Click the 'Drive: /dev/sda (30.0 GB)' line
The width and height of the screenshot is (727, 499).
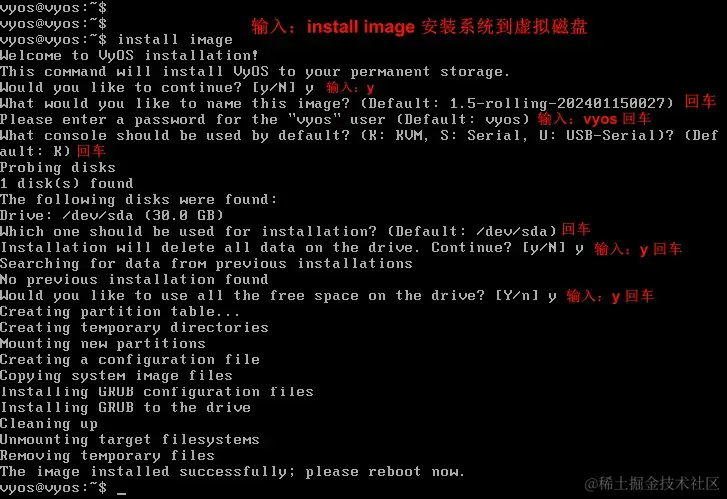(112, 215)
